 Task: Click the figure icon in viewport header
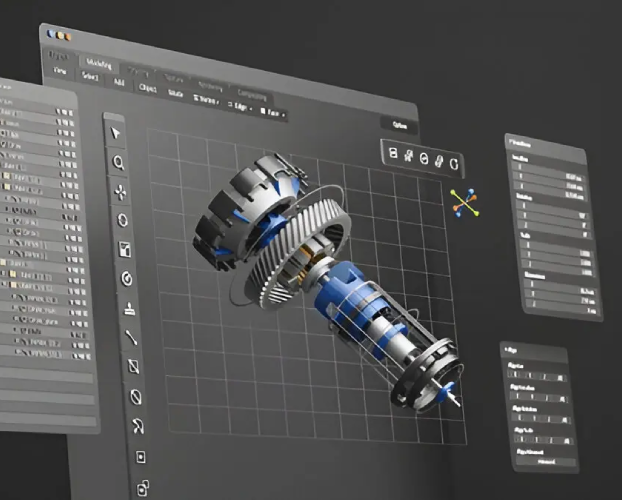(x=408, y=156)
